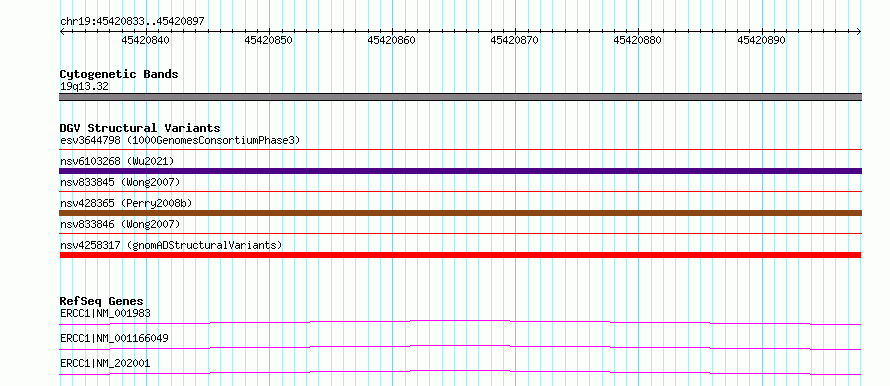Click ruler position 45420840
The width and height of the screenshot is (890, 386).
(145, 40)
